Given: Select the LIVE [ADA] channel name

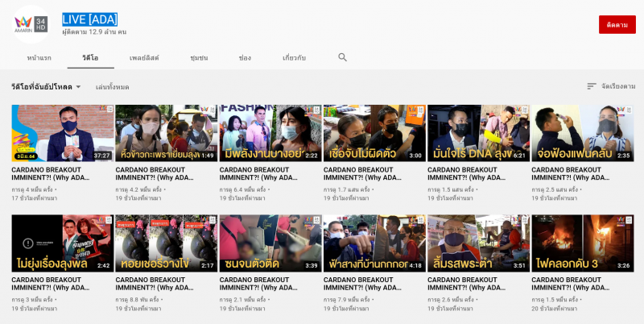Looking at the screenshot, I should tap(90, 18).
